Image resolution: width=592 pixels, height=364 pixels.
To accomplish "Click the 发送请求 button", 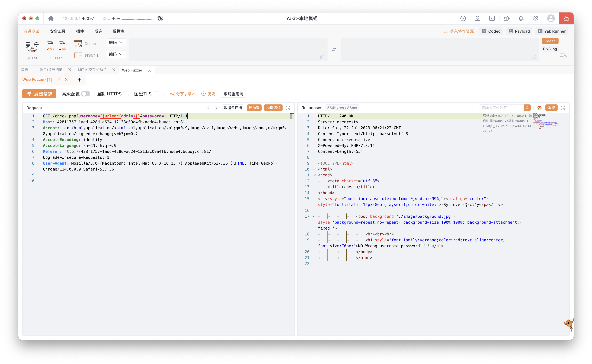I will point(39,94).
